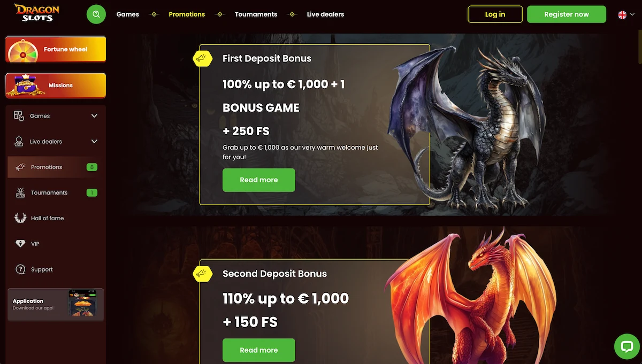Screen dimensions: 642x364
Task: Open the Dragon Slots logo home link
Action: (37, 13)
